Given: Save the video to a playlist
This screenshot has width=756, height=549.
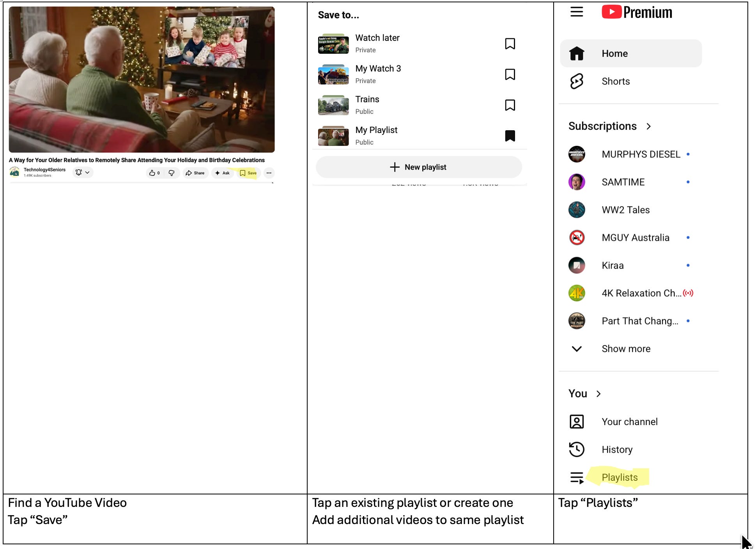Looking at the screenshot, I should tap(248, 173).
